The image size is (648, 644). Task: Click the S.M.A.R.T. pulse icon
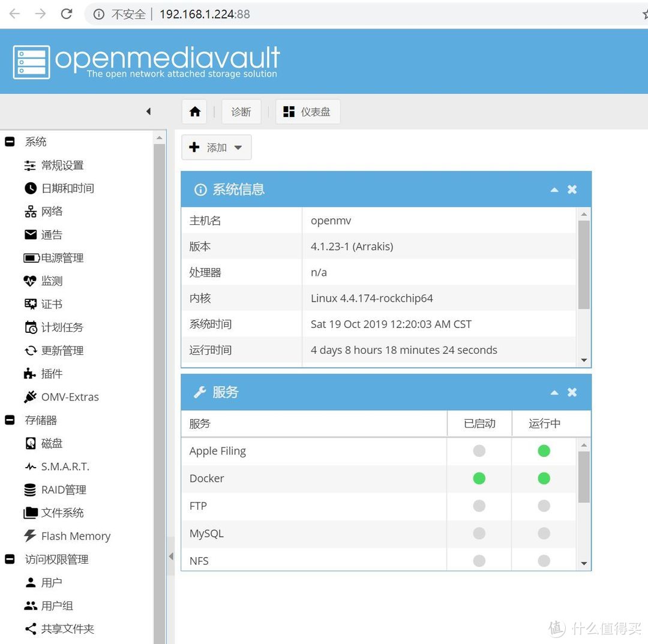point(31,467)
